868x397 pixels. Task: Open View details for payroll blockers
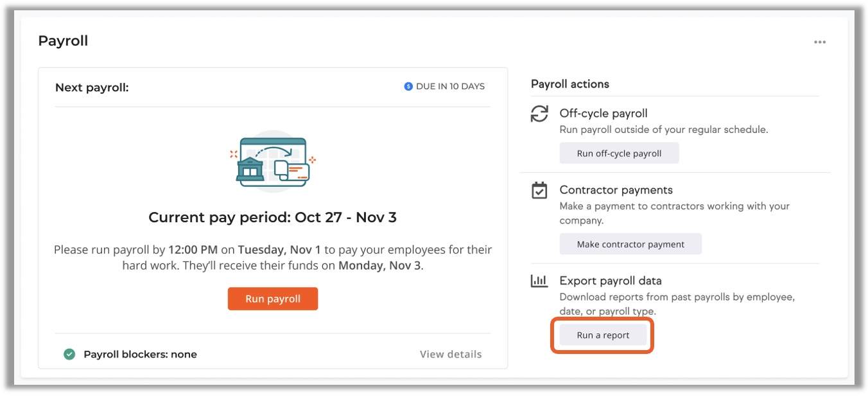450,354
